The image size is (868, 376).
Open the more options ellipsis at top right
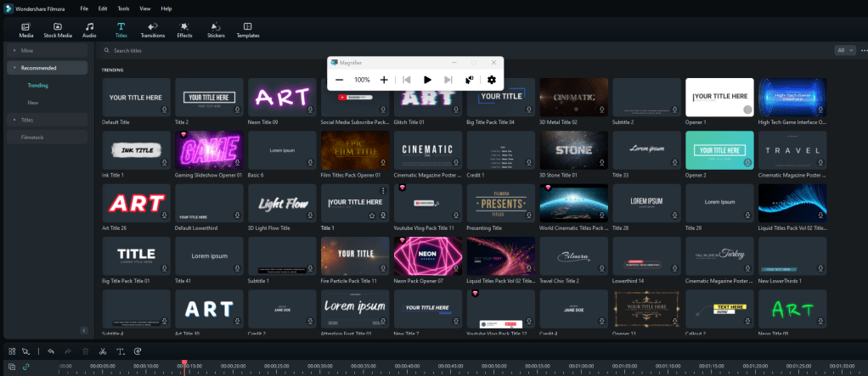(864, 50)
